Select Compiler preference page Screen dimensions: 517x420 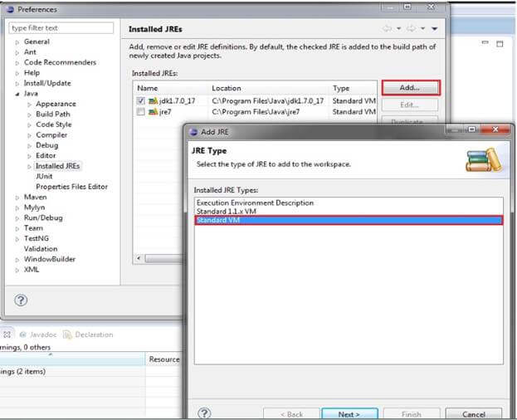pos(51,134)
